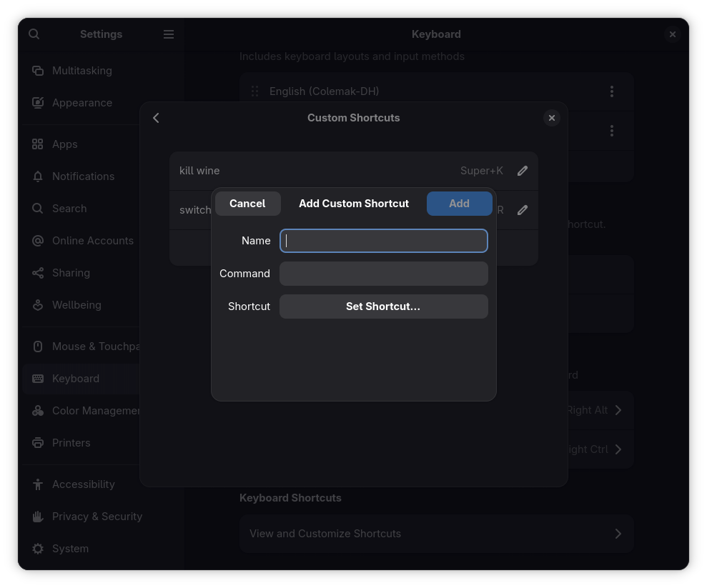Viewport: 707px width, 588px height.
Task: Click the Search magnifier sidebar icon
Action: pos(38,209)
